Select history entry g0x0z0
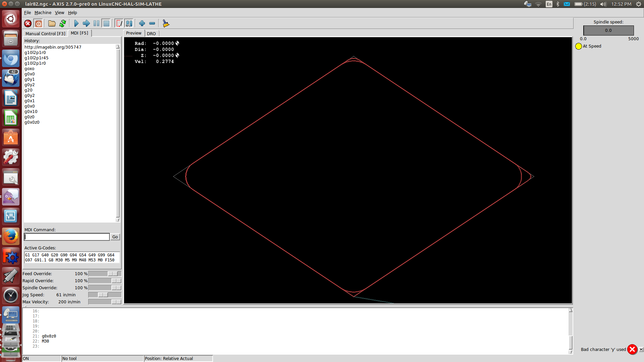 (x=32, y=122)
